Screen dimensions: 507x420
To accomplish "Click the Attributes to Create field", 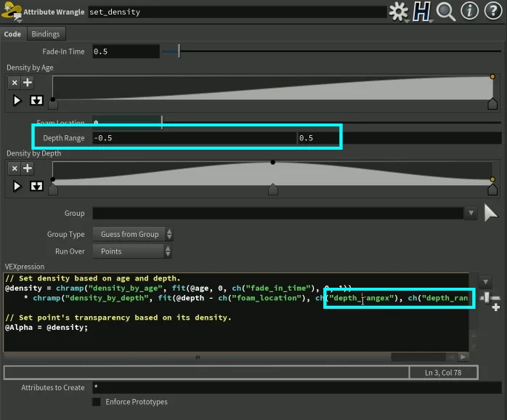I will click(297, 387).
